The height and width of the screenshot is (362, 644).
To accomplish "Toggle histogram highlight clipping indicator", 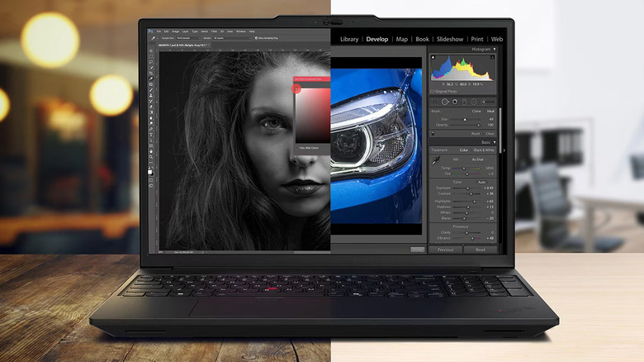I will point(492,57).
